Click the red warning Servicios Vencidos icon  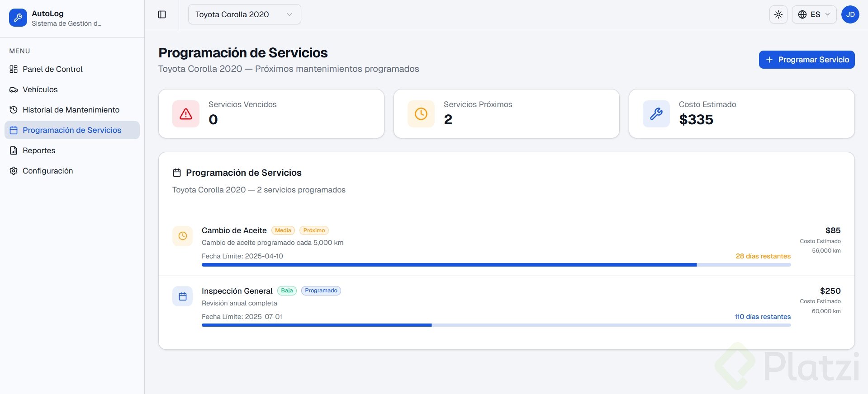click(x=186, y=114)
